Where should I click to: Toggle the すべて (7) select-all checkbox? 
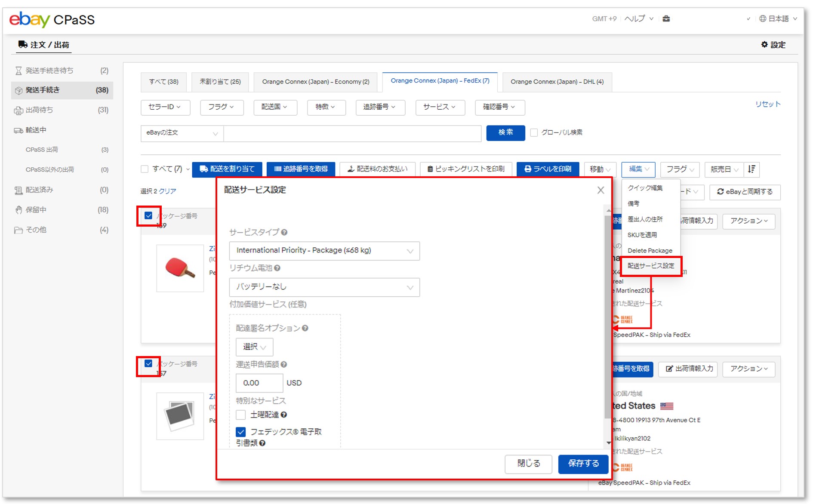coord(145,169)
